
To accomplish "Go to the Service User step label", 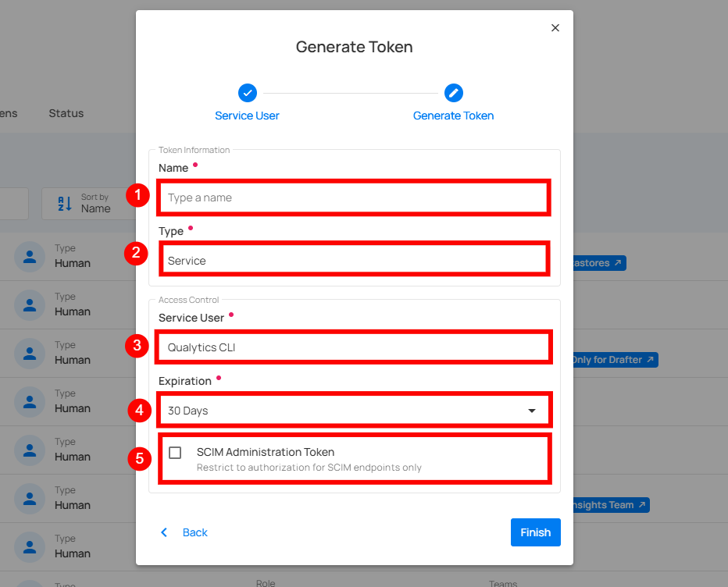I will (x=247, y=116).
